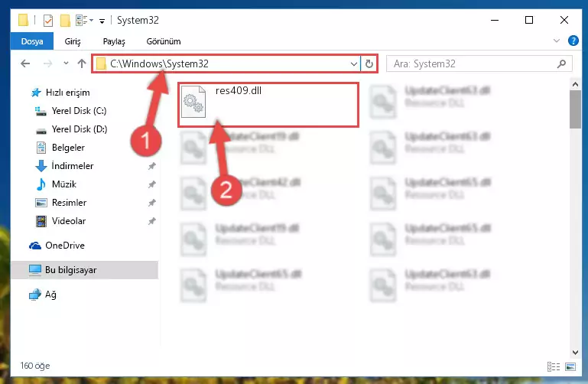Open Customize Quick Access Toolbar dropdown

click(102, 21)
